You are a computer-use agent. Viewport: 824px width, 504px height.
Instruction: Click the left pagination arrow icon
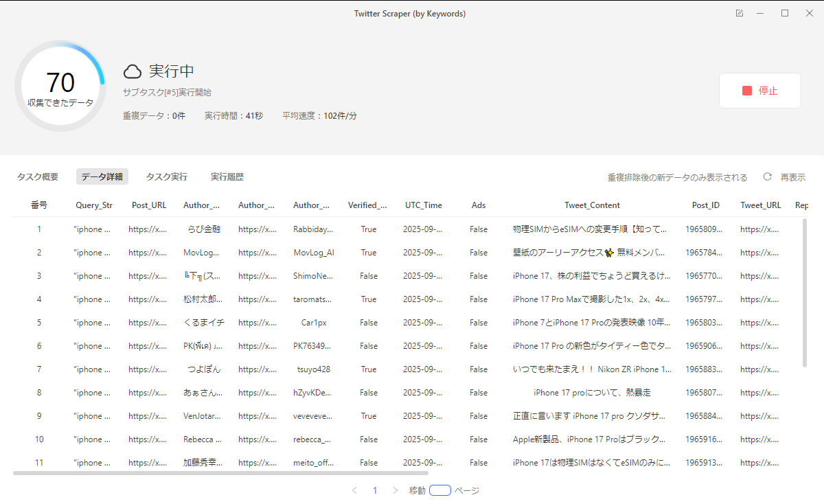click(x=354, y=490)
